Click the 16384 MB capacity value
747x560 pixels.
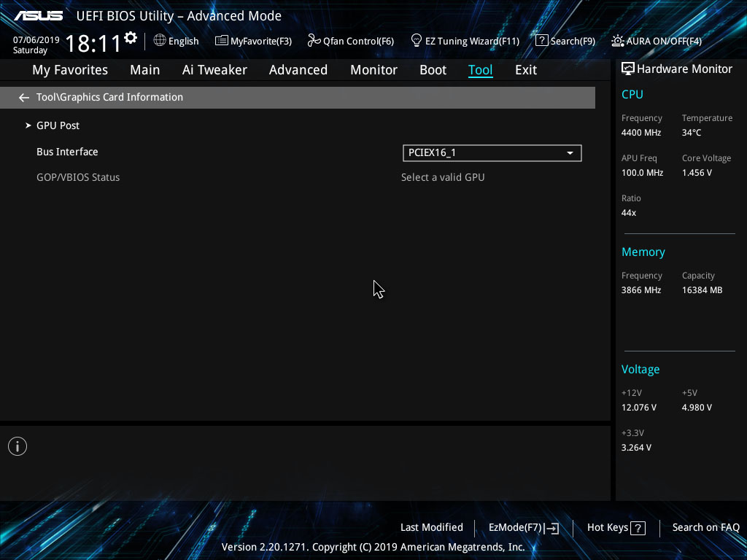(x=702, y=290)
